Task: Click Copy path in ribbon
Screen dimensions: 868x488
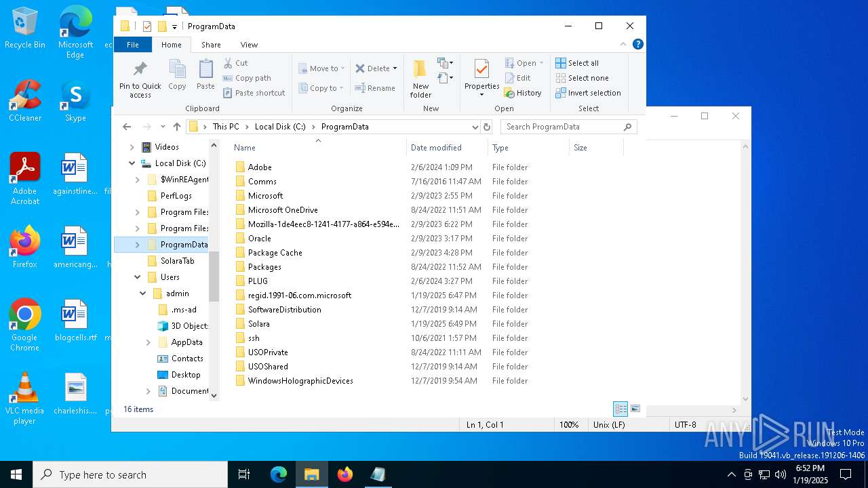Action: (248, 78)
